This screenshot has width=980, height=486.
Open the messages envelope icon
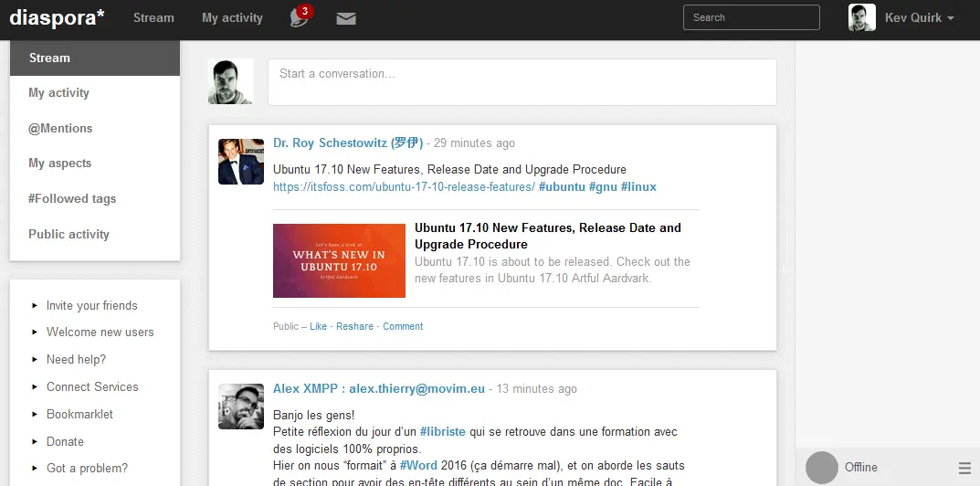click(346, 18)
